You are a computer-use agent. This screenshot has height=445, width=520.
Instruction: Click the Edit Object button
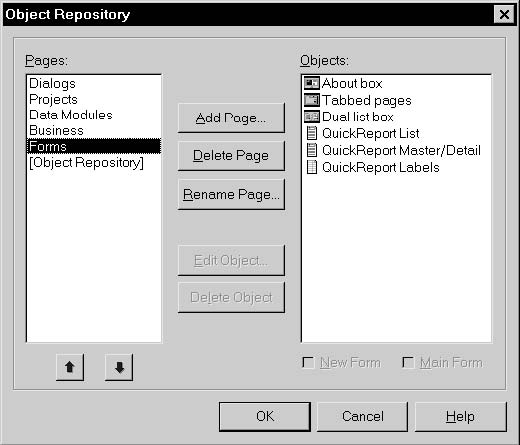pos(231,260)
